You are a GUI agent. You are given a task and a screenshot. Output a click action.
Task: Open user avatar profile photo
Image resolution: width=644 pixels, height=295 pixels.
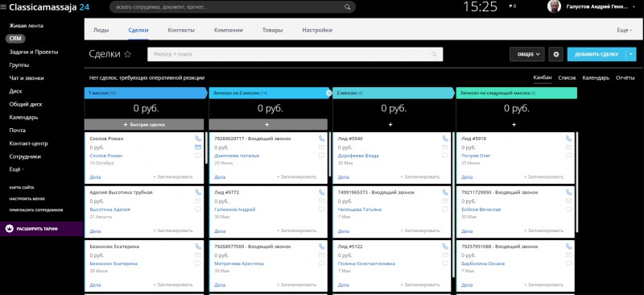point(554,6)
